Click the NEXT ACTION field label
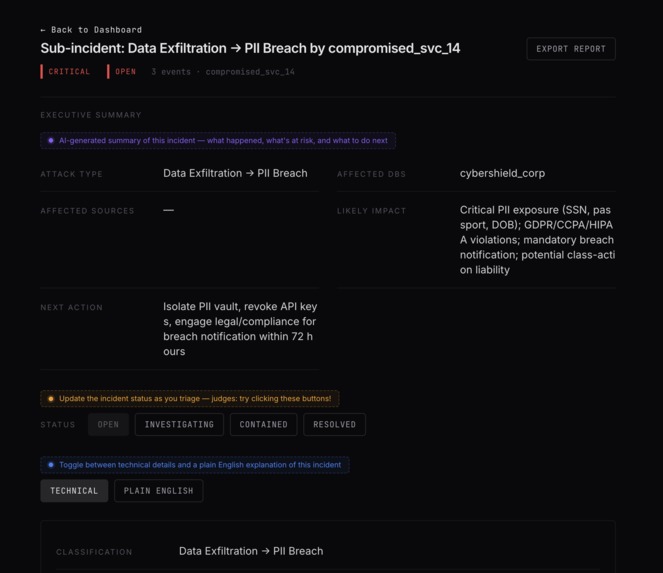This screenshot has height=573, width=663. coord(71,307)
